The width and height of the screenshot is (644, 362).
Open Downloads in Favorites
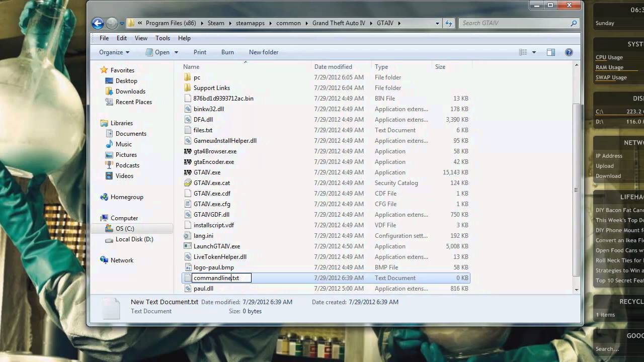coord(130,92)
